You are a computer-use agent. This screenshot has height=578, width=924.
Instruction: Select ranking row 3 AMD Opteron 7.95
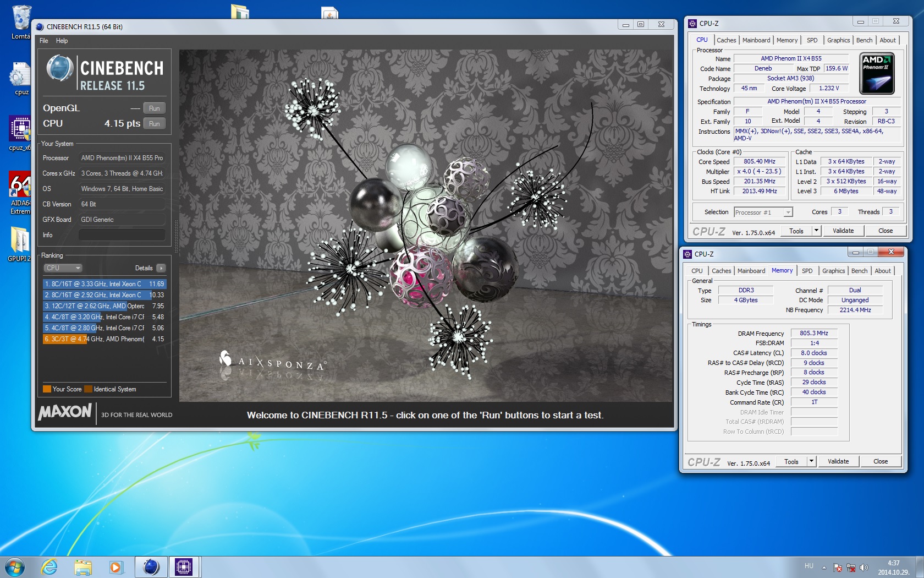(105, 306)
